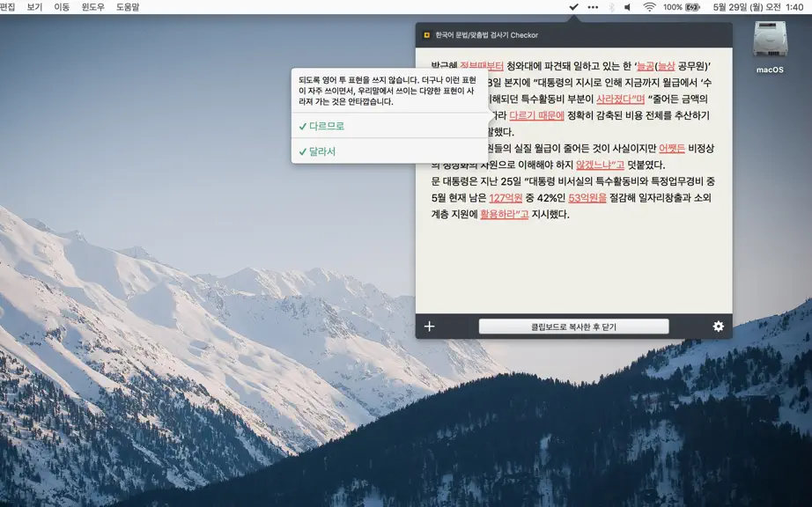Image resolution: width=812 pixels, height=507 pixels.
Task: Open the 윈도우 menu
Action: [x=93, y=7]
